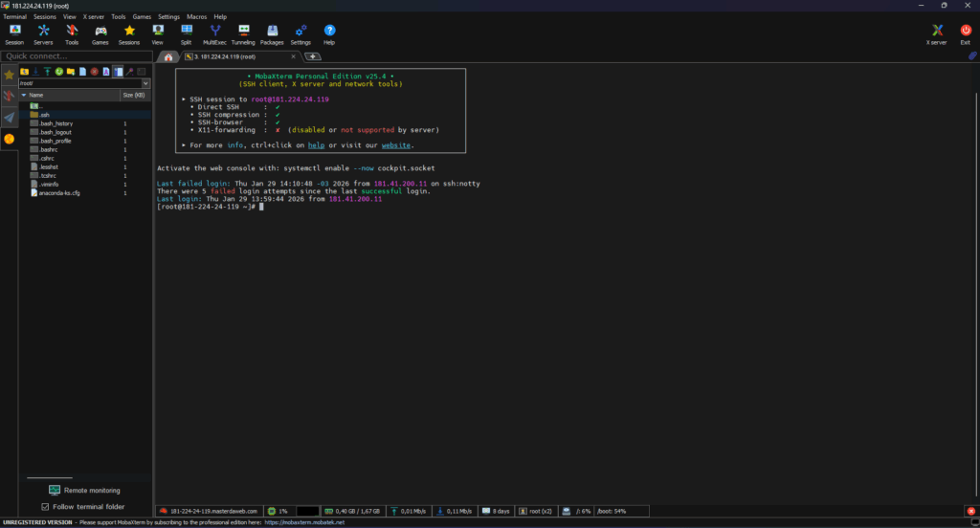
Task: Open the favorites star sidebar tab
Action: coord(9,75)
